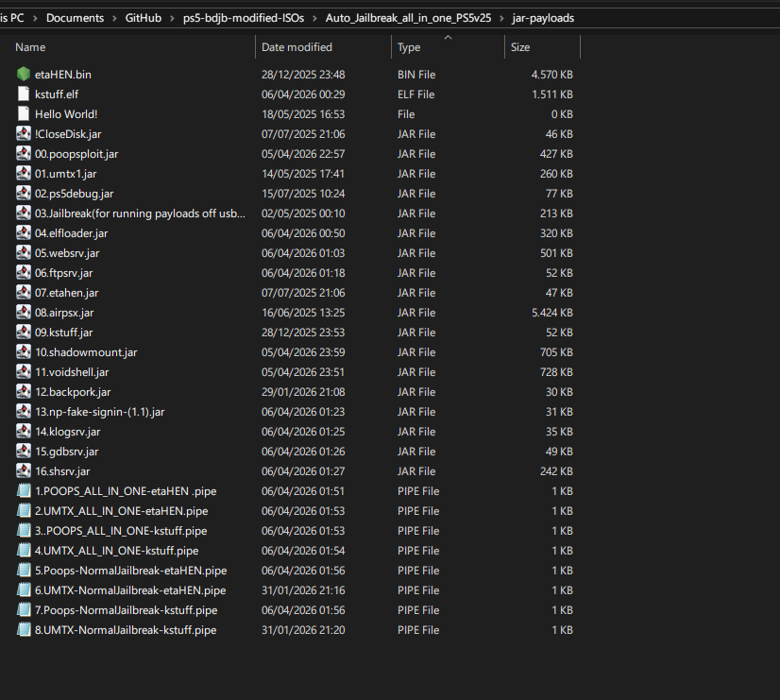Screen dimensions: 780x700
Task: Click the kstuff.elf blank file icon
Action: 24,94
